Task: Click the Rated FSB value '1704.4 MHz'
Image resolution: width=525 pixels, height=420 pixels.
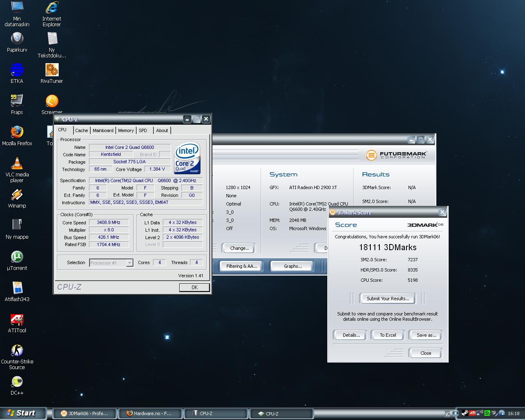Action: pos(108,245)
